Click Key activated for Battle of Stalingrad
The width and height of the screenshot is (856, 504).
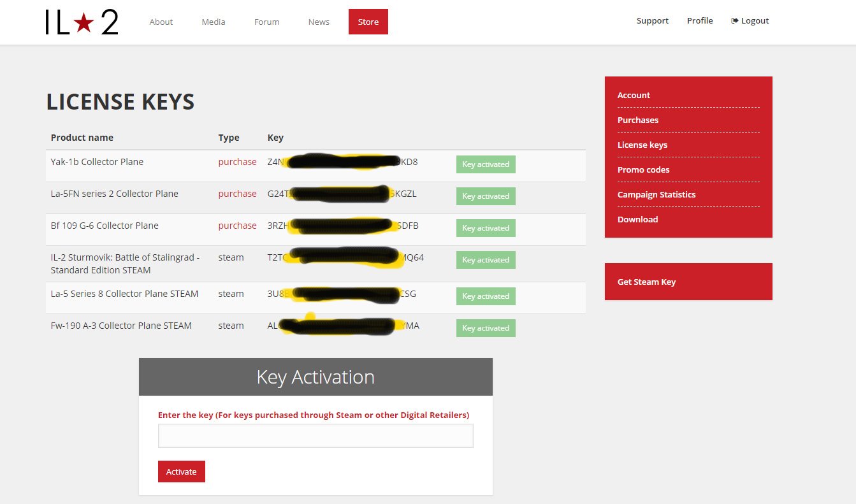point(486,260)
